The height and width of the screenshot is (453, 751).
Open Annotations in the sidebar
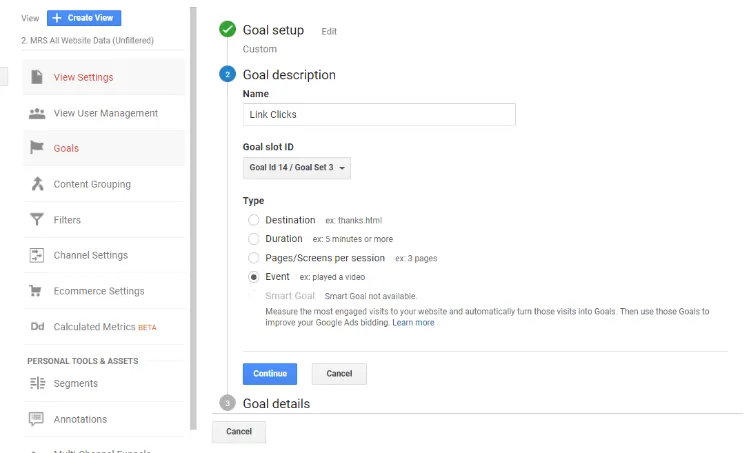tap(80, 419)
